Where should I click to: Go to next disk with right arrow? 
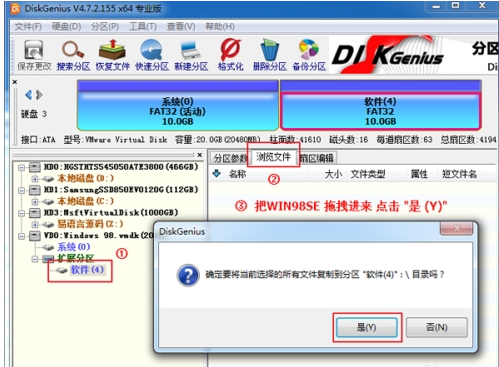pyautogui.click(x=39, y=95)
